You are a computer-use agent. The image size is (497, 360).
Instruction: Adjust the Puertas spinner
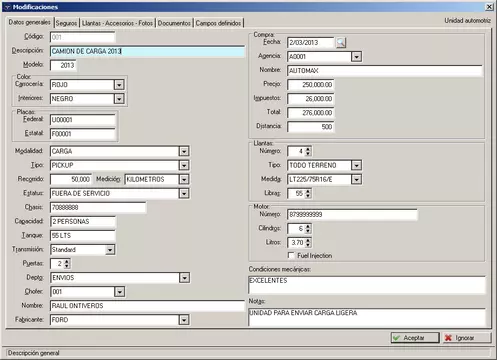[x=67, y=264]
